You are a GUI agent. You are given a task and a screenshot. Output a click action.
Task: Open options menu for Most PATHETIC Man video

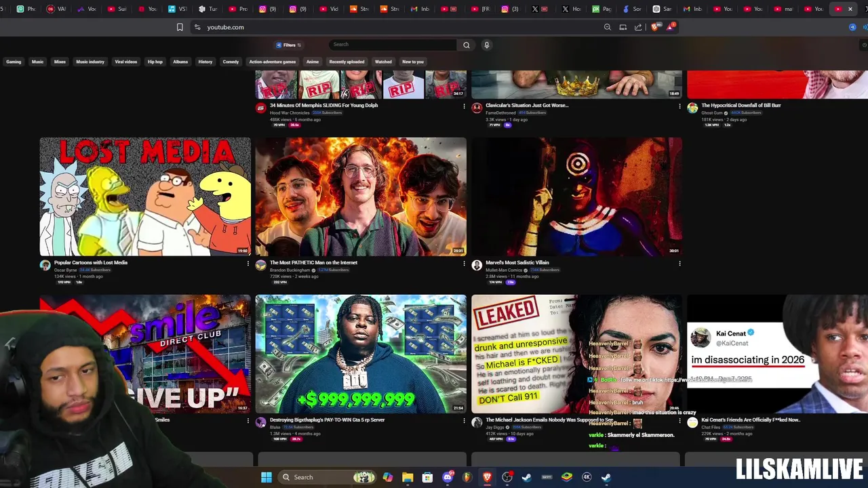[x=464, y=263]
